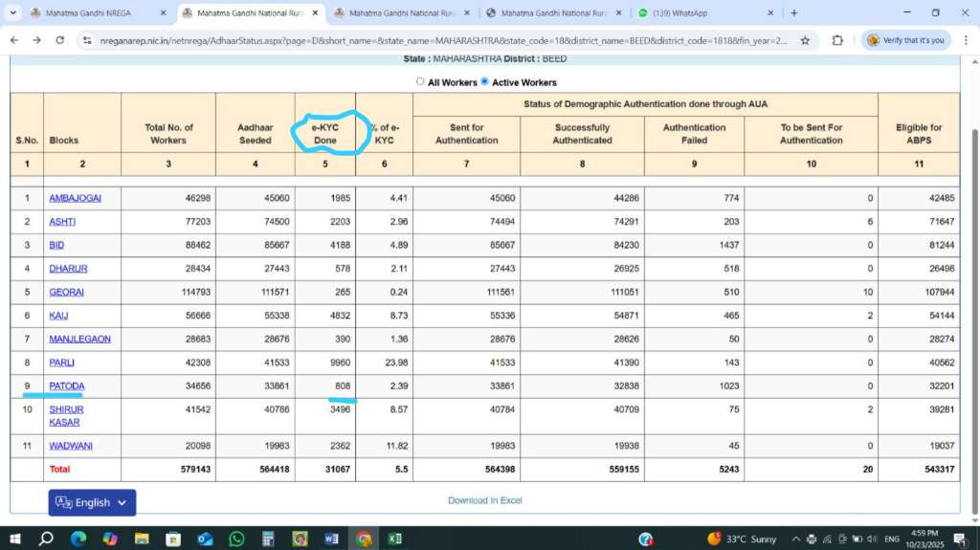Reload the page with the refresh icon
The image size is (980, 550).
(60, 40)
